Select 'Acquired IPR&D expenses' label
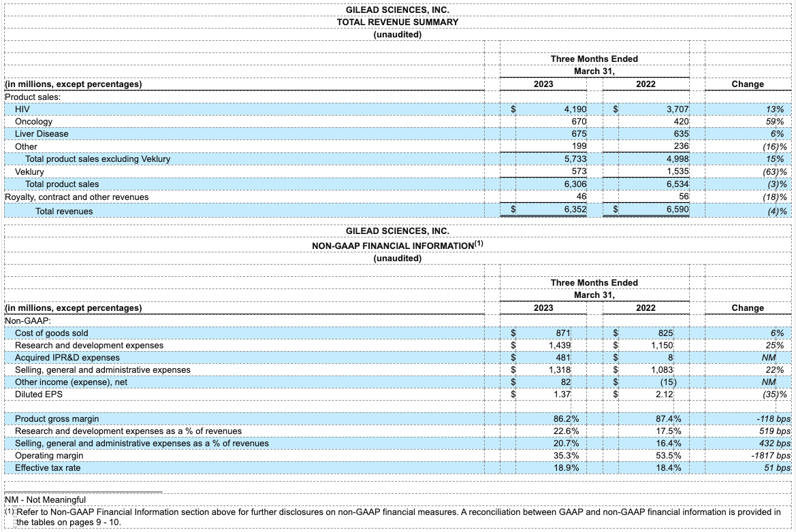Screen dimensions: 796x532 [x=67, y=358]
